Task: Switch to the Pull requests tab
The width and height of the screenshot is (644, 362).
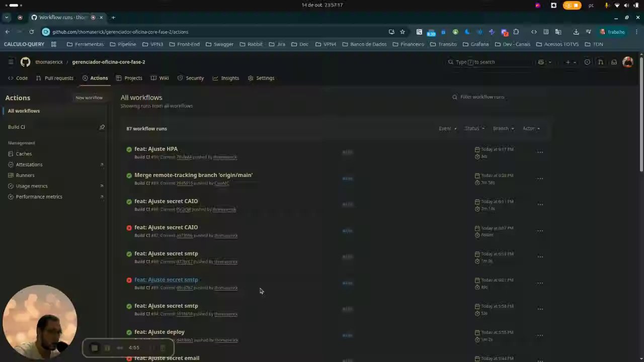Action: click(x=55, y=78)
